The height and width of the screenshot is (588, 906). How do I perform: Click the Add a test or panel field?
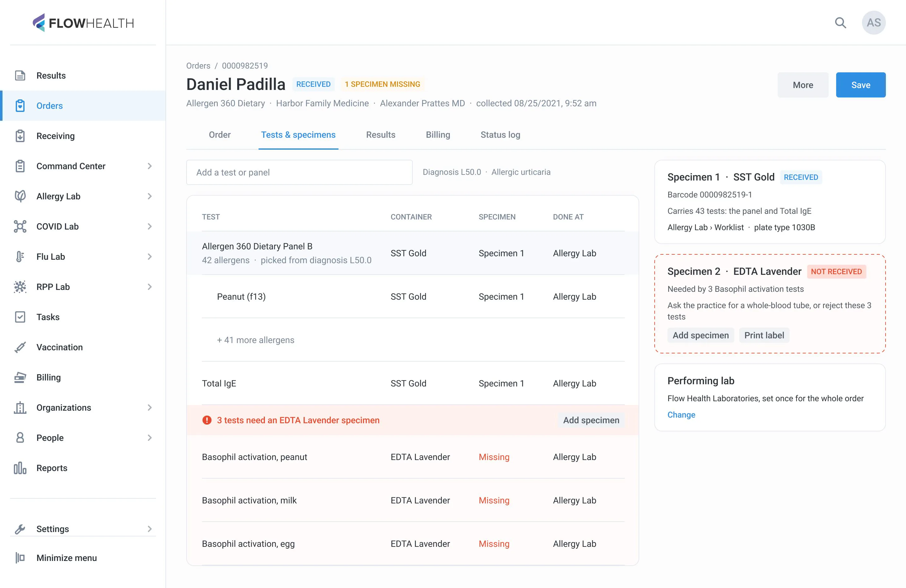click(x=299, y=172)
